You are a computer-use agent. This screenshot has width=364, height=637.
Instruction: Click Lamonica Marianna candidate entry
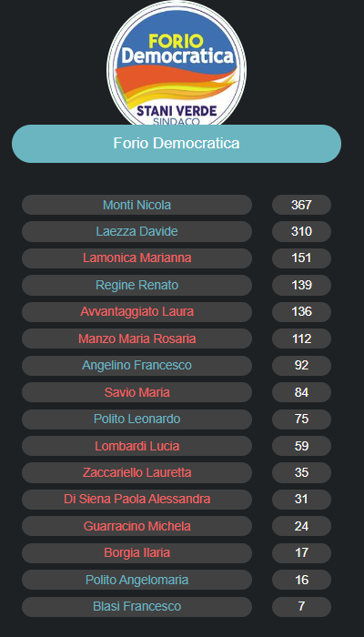(x=136, y=258)
